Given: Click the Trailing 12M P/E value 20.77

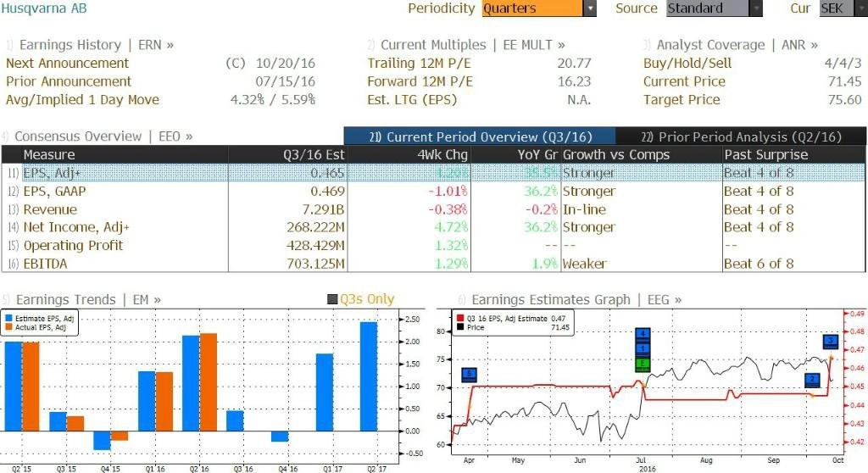Looking at the screenshot, I should (x=574, y=63).
